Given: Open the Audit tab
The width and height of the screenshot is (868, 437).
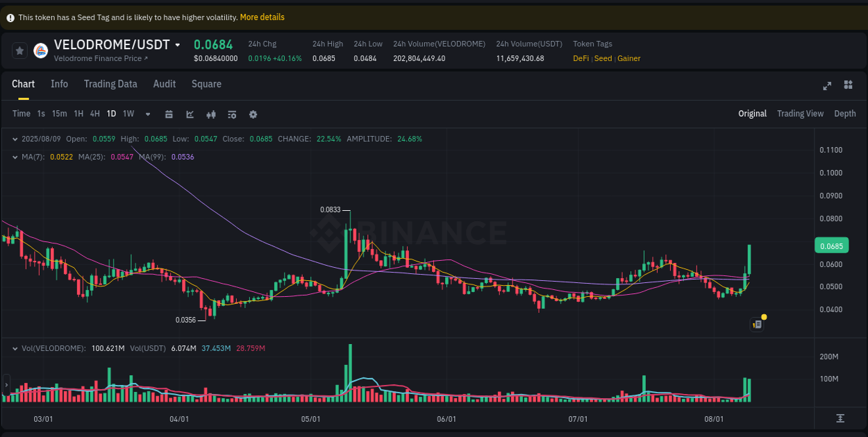Looking at the screenshot, I should [x=164, y=84].
